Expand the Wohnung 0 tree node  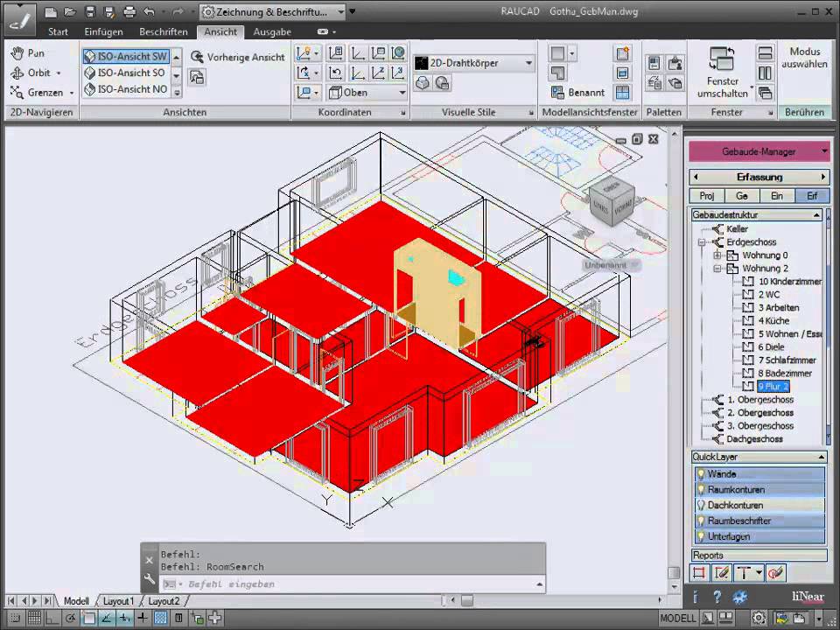[717, 255]
